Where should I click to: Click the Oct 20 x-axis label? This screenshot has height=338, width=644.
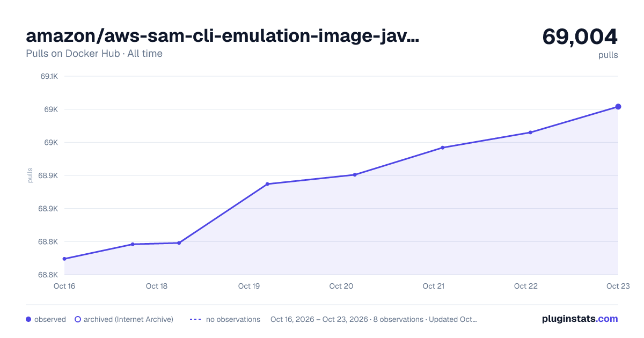(341, 286)
